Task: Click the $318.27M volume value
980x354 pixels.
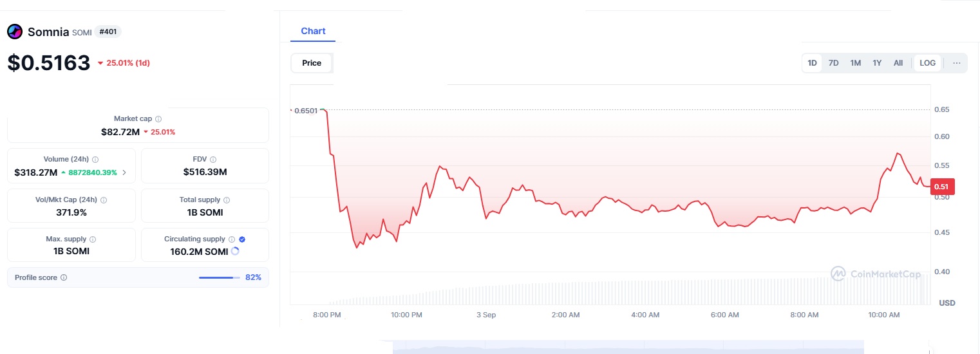Action: pyautogui.click(x=36, y=172)
